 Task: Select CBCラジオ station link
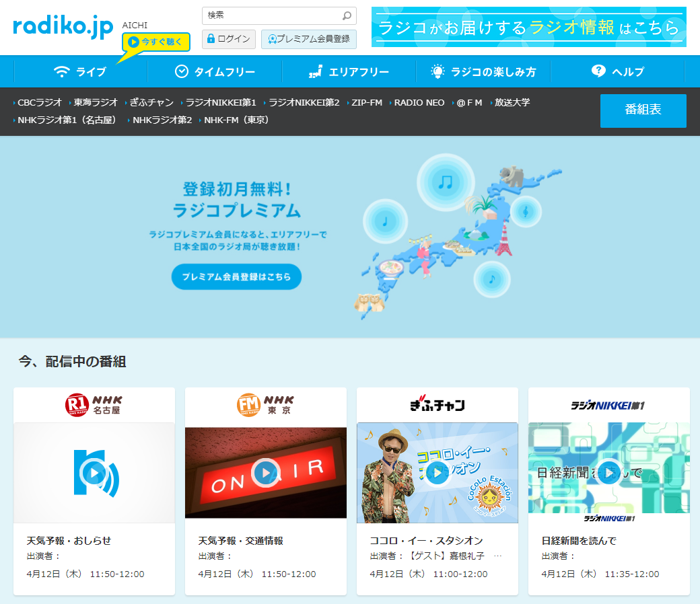[x=39, y=103]
